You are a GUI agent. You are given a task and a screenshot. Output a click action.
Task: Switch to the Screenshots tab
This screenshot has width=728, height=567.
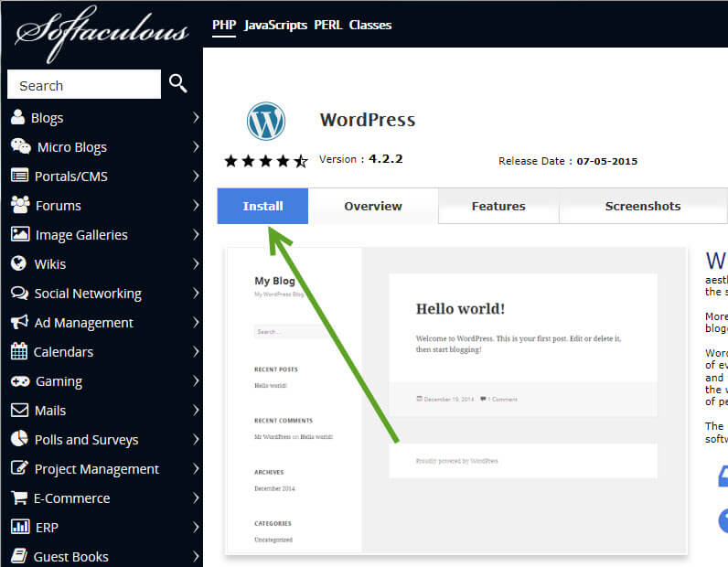tap(643, 206)
